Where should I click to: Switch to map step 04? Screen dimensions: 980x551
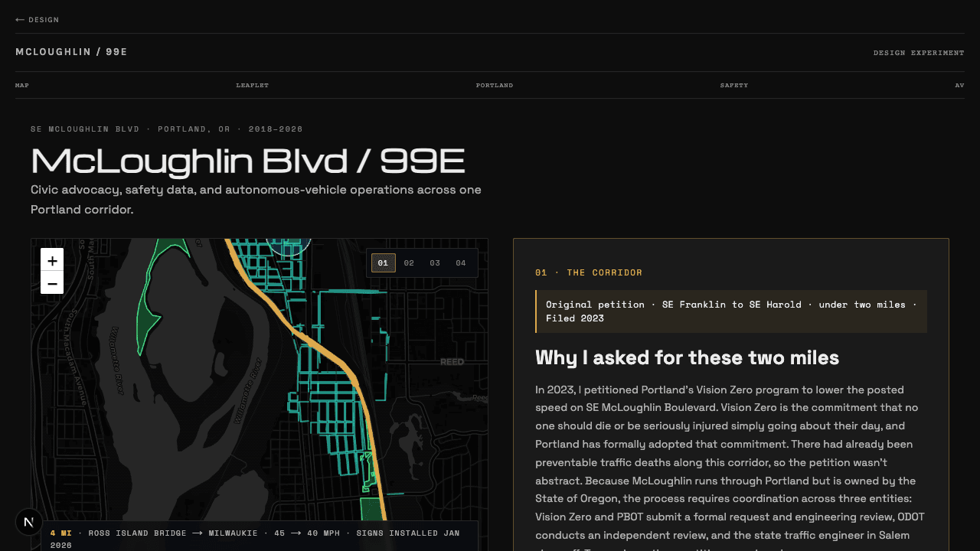point(461,263)
